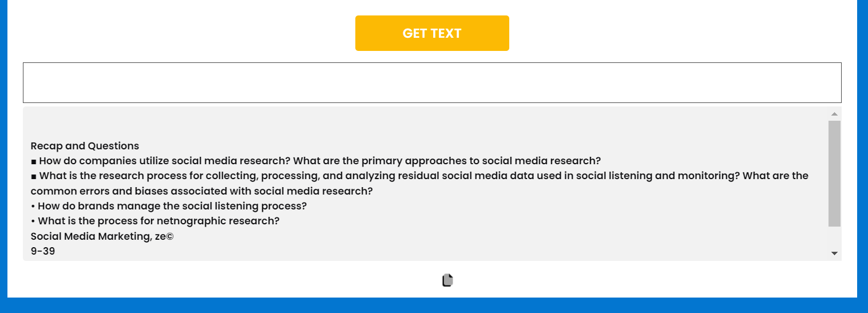Click 'How do brands manage' bullet line

(169, 206)
